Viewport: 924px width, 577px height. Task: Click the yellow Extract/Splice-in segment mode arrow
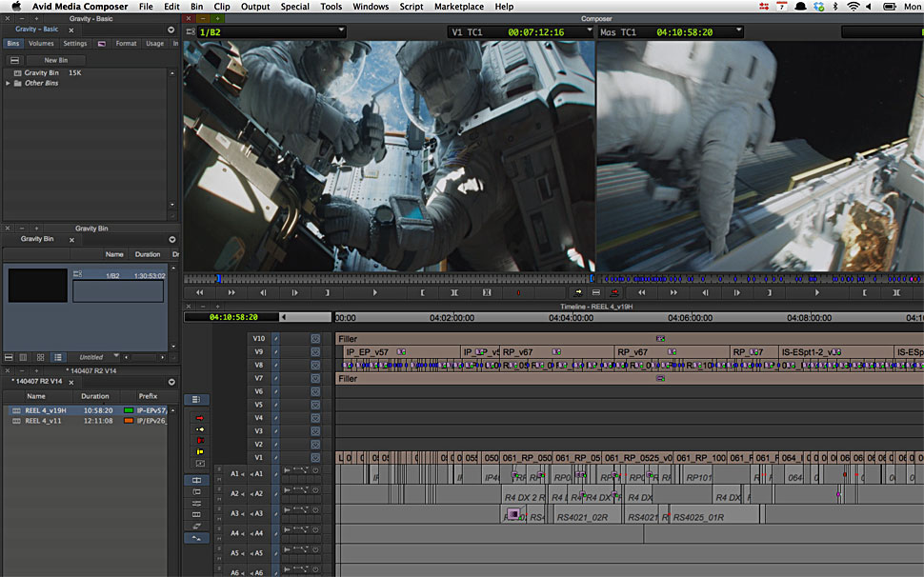pos(199,429)
